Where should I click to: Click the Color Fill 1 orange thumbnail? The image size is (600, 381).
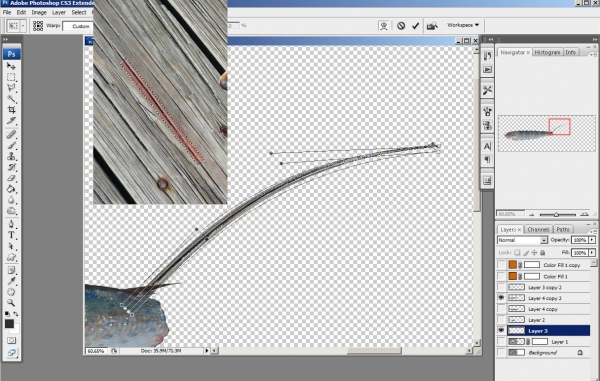pos(513,276)
